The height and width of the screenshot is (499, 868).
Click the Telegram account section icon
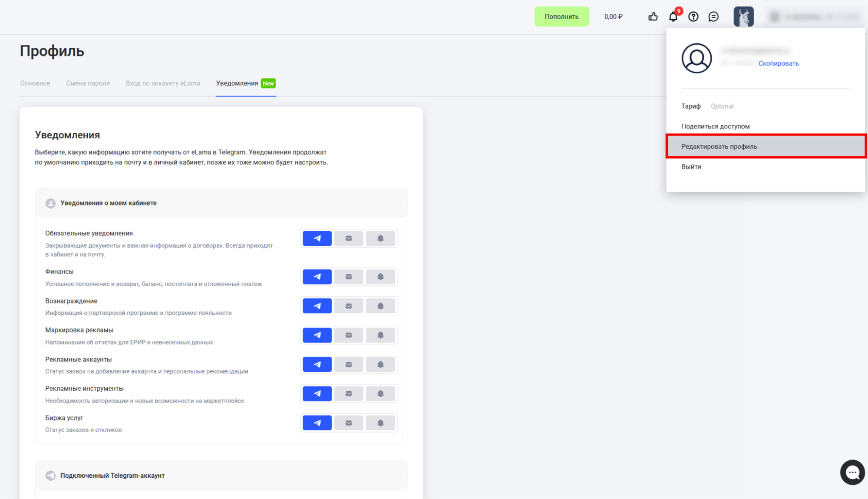coord(50,476)
